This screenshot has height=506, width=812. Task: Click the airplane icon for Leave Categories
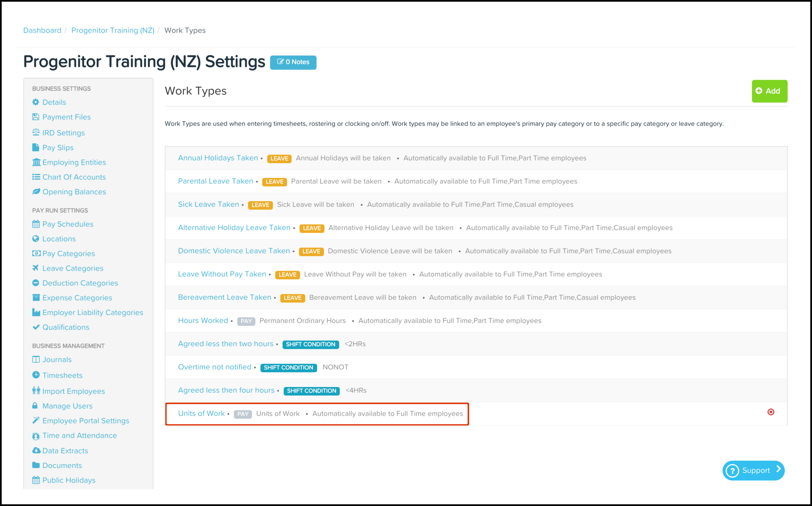(35, 268)
